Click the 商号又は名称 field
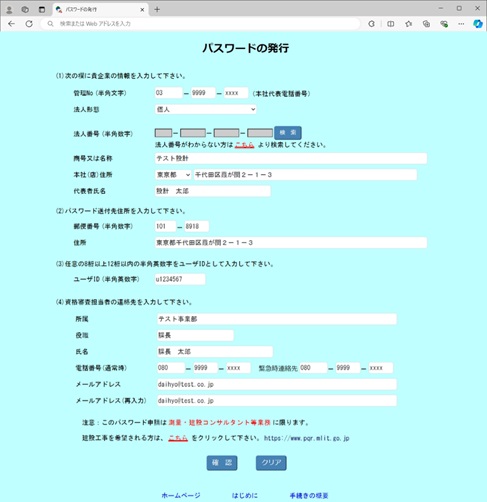 coord(291,158)
